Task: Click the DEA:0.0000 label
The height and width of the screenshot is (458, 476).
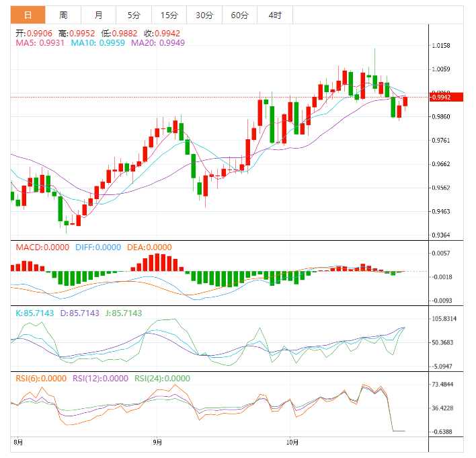Action: pos(148,247)
